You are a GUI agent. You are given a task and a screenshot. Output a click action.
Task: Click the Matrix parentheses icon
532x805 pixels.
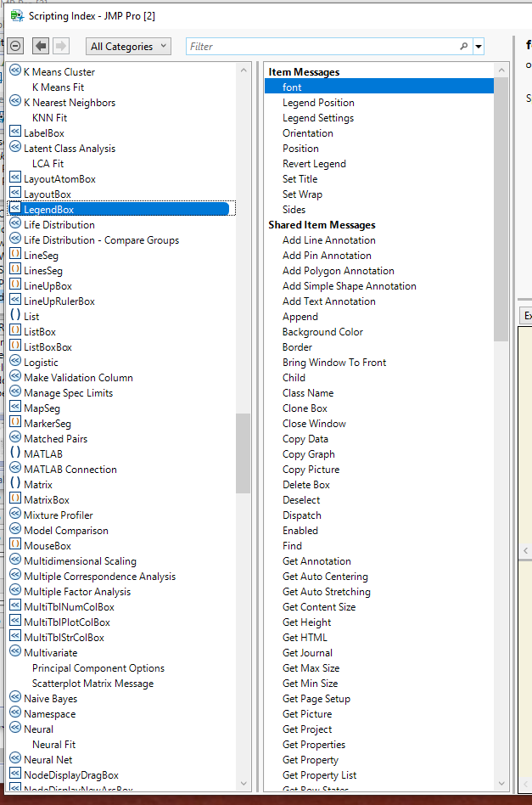(x=15, y=484)
